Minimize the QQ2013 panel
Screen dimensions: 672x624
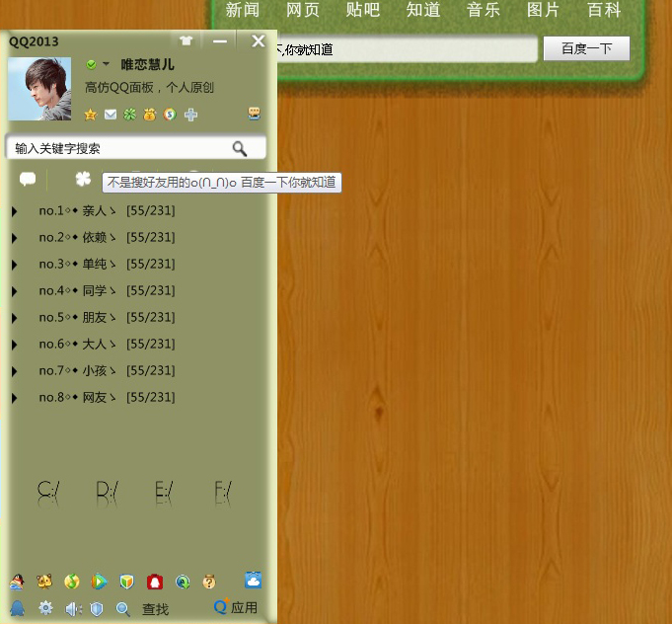220,41
